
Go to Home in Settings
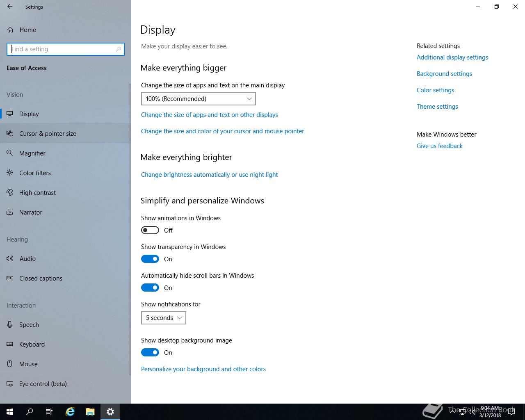point(66,30)
